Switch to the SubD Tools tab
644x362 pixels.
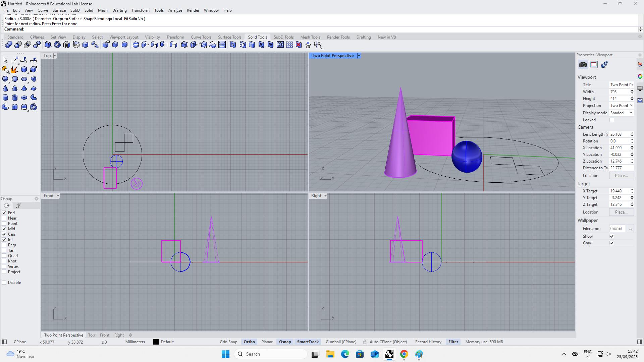(x=283, y=37)
